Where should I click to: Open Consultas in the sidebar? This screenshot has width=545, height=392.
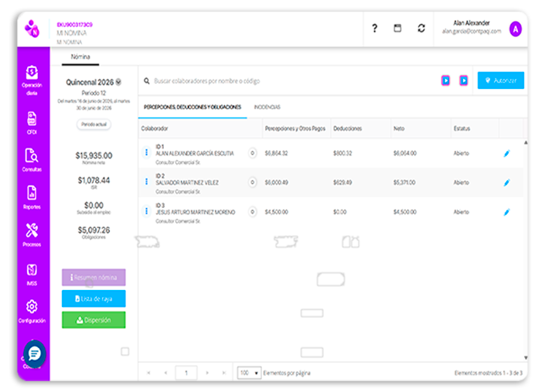coord(32,160)
